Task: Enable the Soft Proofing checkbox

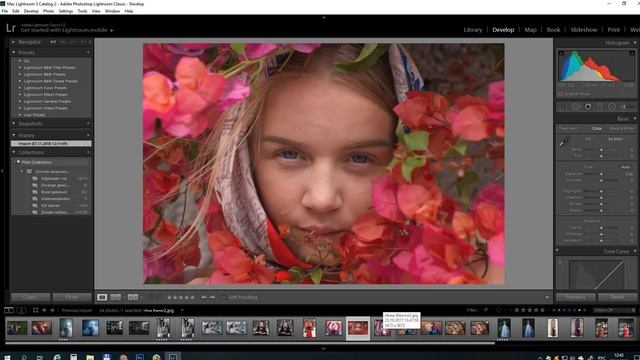Action: point(224,297)
